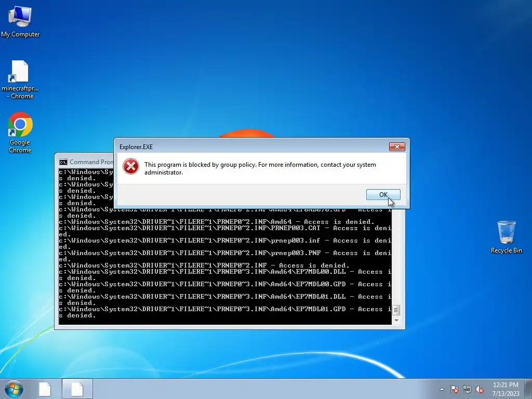Click the PRNEP0~2.INF\Amd64 access denied line

point(217,222)
